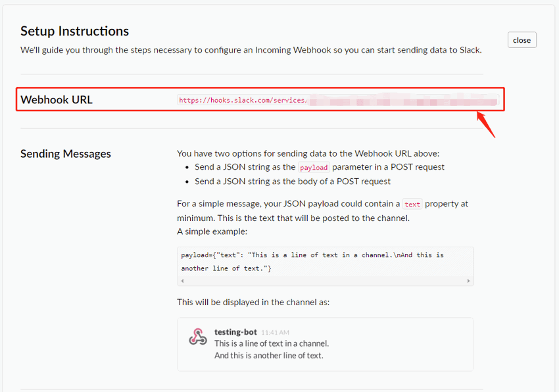Click inside the payload JSON code example
The height and width of the screenshot is (392, 559).
pyautogui.click(x=312, y=261)
